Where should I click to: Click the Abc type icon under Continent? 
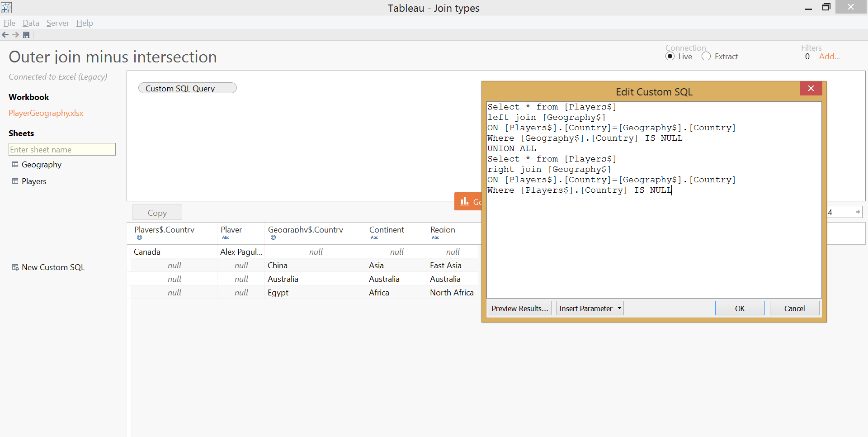[374, 237]
